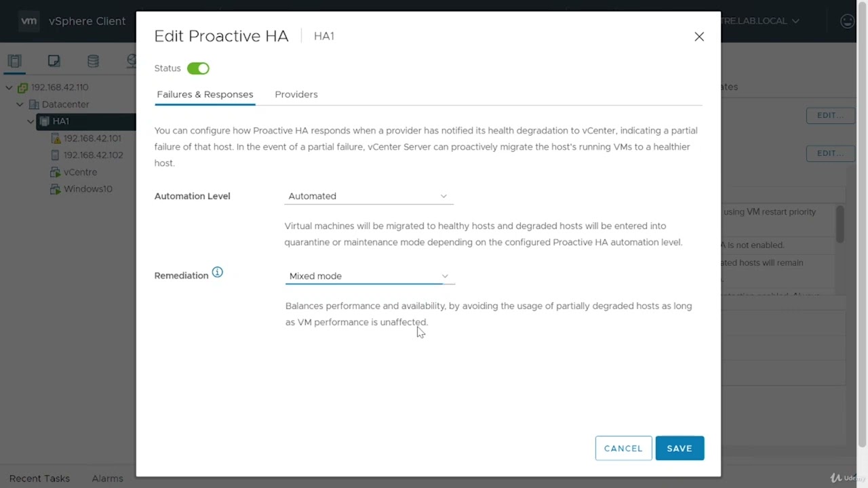Select the Windows10 virtual machine
This screenshot has height=488, width=868.
[88, 189]
